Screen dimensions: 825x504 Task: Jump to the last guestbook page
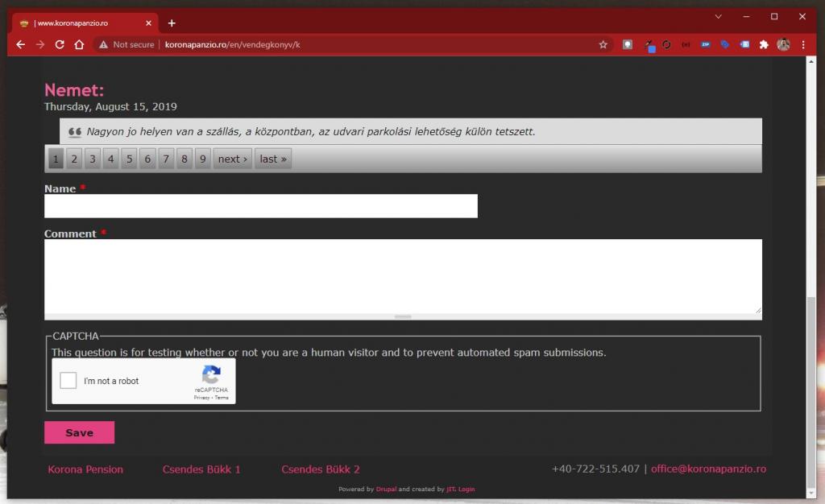tap(273, 159)
